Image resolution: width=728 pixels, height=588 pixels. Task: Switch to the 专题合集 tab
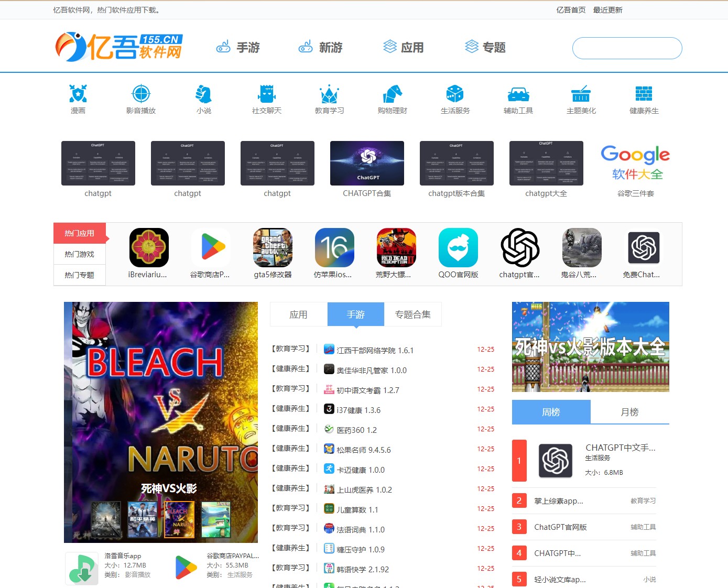click(x=413, y=314)
